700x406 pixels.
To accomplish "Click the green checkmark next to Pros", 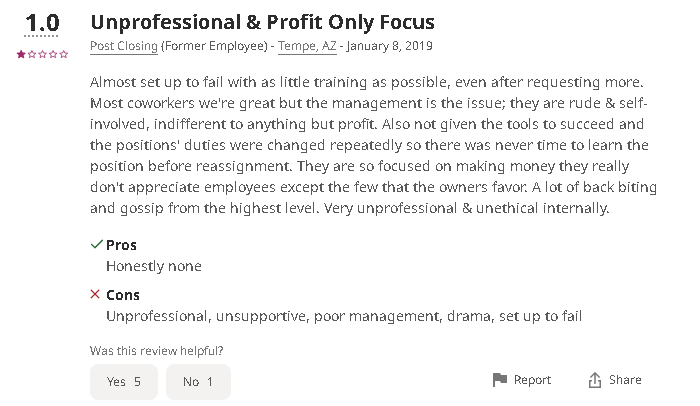I will (96, 244).
